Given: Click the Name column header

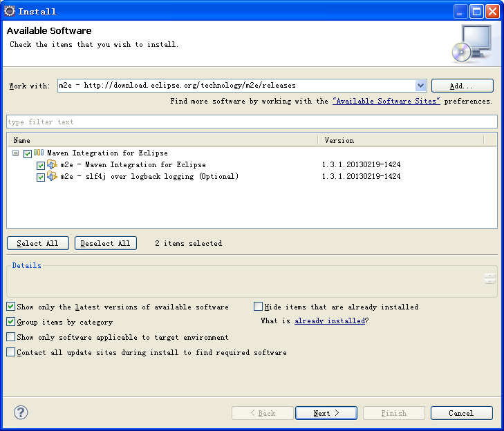Looking at the screenshot, I should click(162, 140).
